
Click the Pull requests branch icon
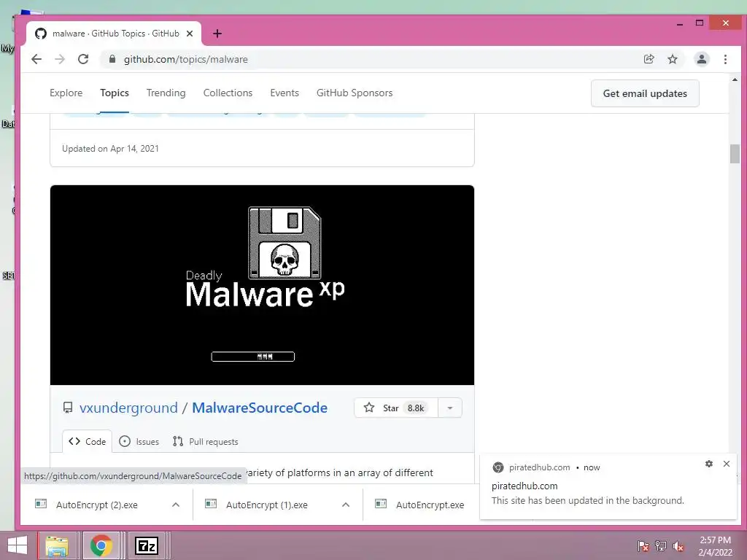pos(178,441)
